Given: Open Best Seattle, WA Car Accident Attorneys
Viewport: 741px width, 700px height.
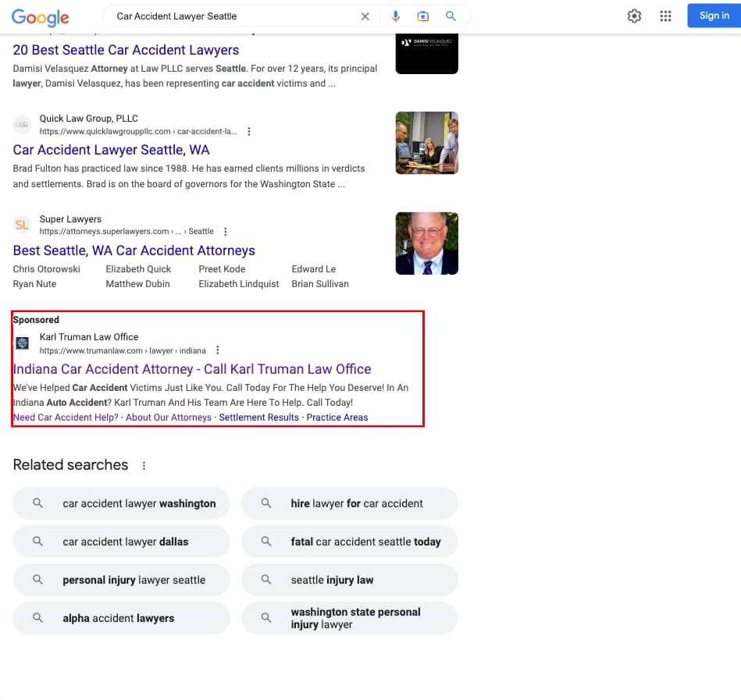Looking at the screenshot, I should tap(134, 251).
